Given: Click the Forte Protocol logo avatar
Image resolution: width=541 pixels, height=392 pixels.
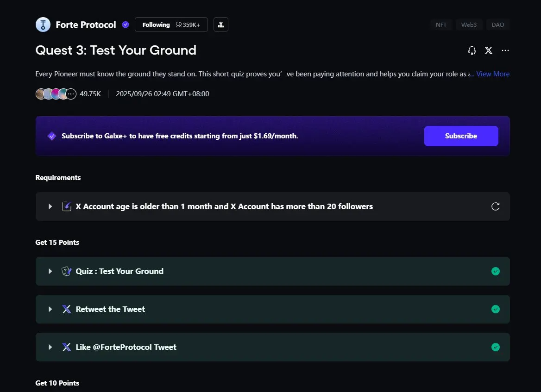Looking at the screenshot, I should [43, 25].
